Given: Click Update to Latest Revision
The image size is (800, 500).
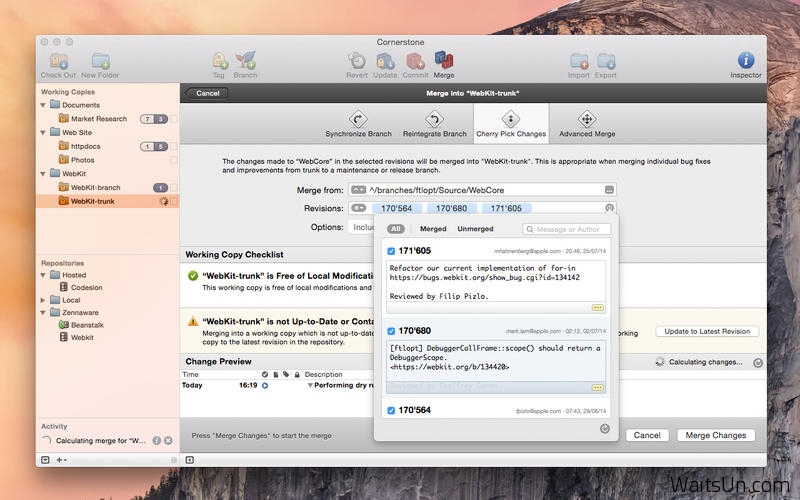Looking at the screenshot, I should 707,331.
